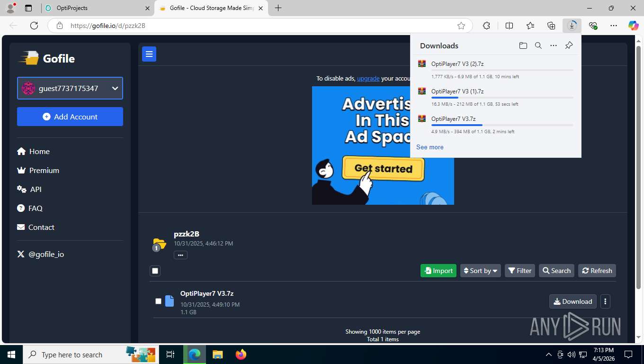
Task: Click progress bar of OptiPlayer7 V3.7z download
Action: 502,125
